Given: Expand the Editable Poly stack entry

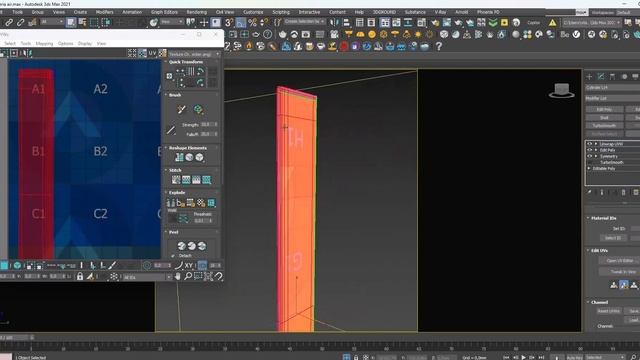Looking at the screenshot, I should (x=589, y=169).
